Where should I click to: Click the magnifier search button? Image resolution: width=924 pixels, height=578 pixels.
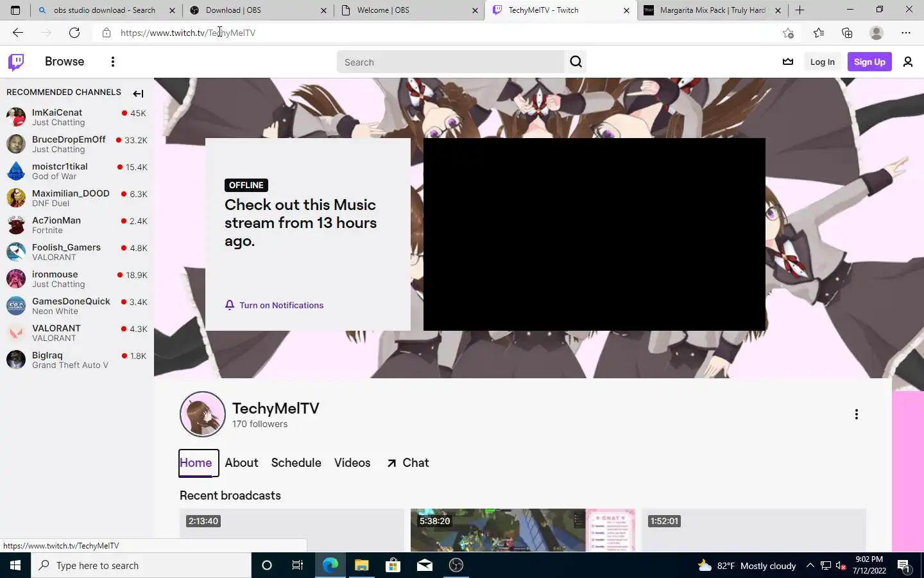pyautogui.click(x=576, y=62)
